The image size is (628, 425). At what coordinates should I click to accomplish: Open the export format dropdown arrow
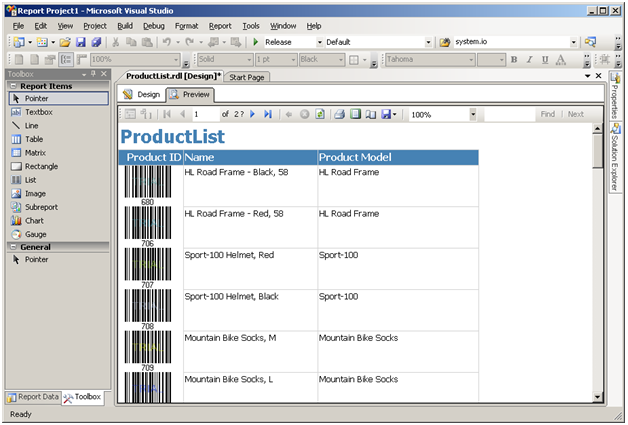(395, 115)
